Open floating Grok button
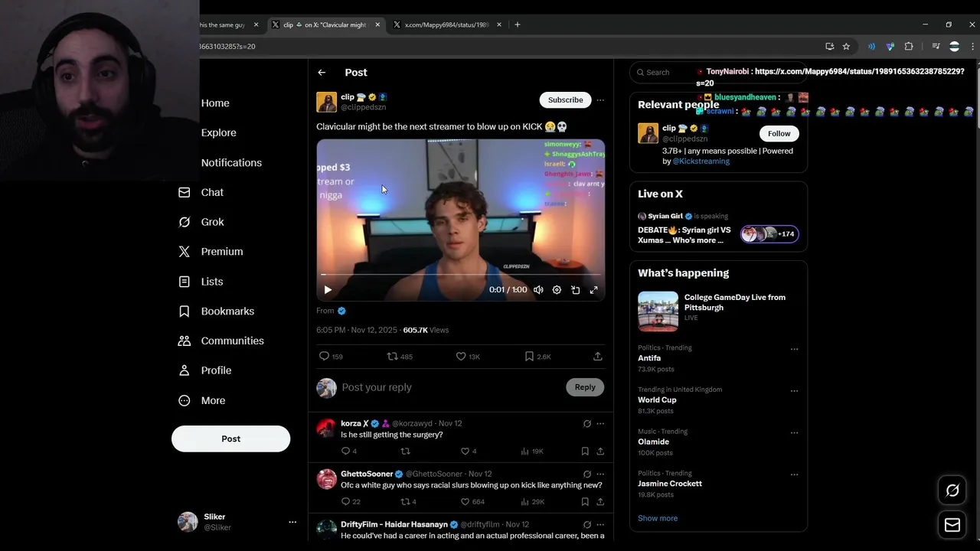This screenshot has height=551, width=980. pyautogui.click(x=952, y=491)
